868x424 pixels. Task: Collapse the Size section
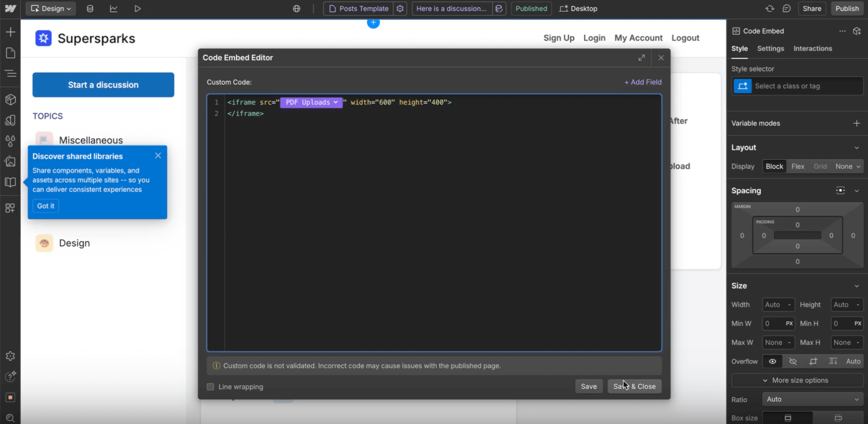tap(856, 286)
